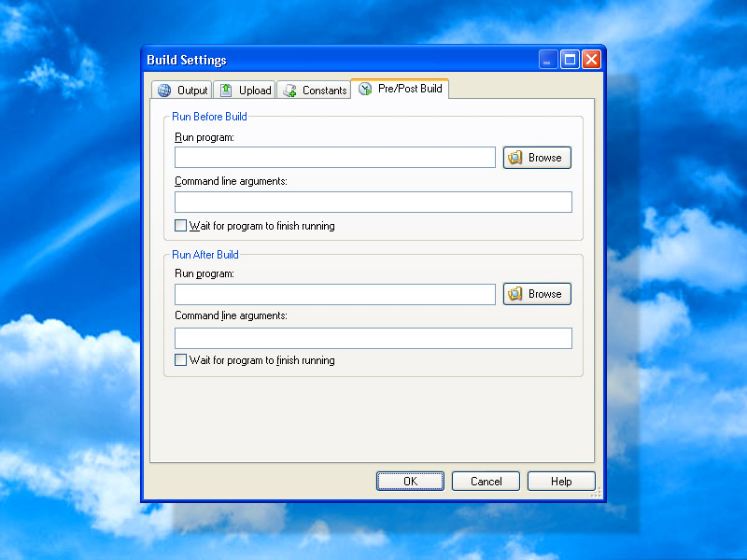Image resolution: width=747 pixels, height=560 pixels.
Task: Close the Build Settings dialog
Action: [x=592, y=60]
